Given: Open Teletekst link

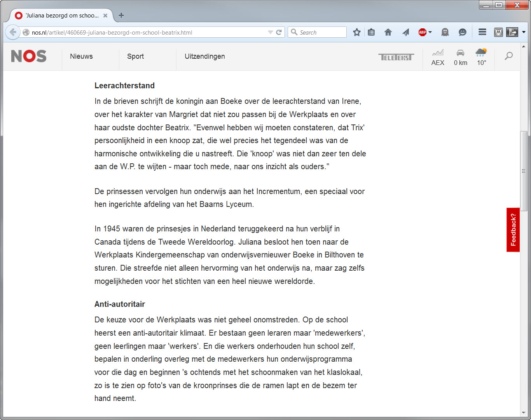Looking at the screenshot, I should [x=396, y=57].
